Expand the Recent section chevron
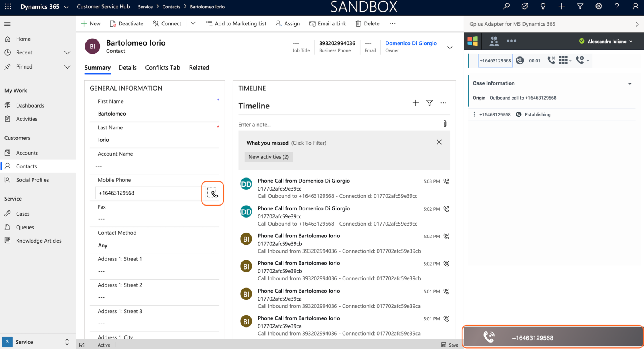 point(67,52)
